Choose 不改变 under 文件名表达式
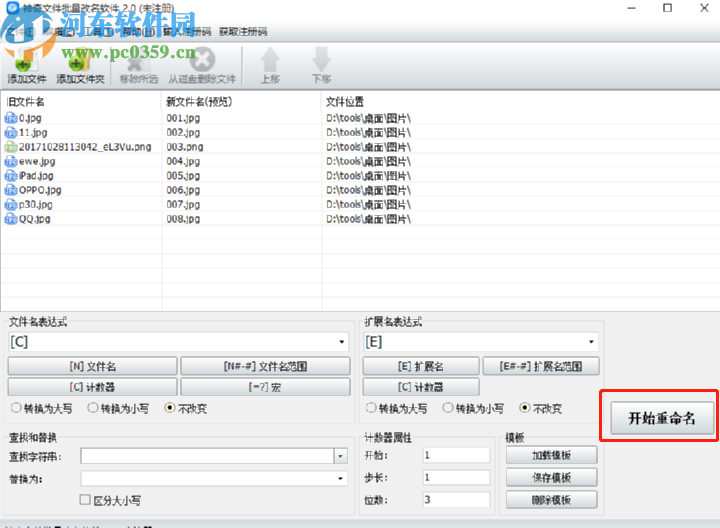The image size is (720, 528). (x=170, y=408)
